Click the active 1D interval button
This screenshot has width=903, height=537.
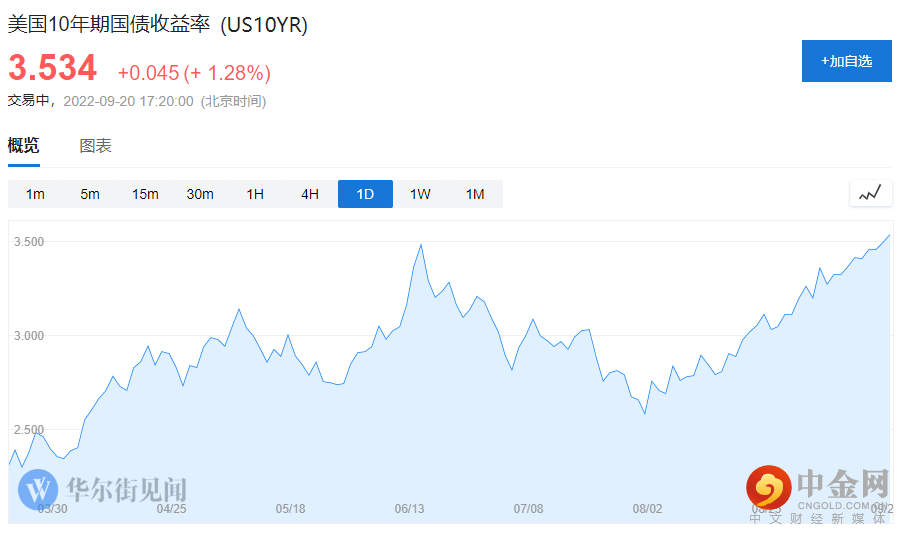click(x=365, y=194)
